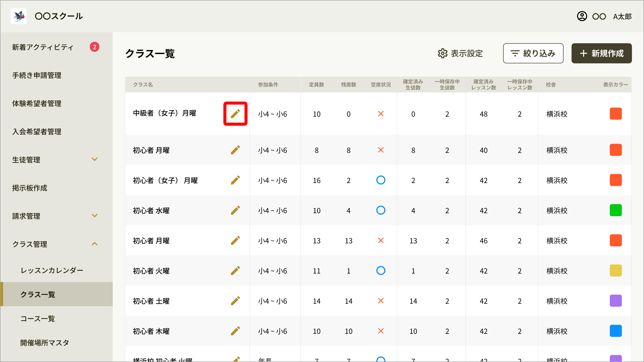
Task: Click the 新規作成 button
Action: coord(601,53)
